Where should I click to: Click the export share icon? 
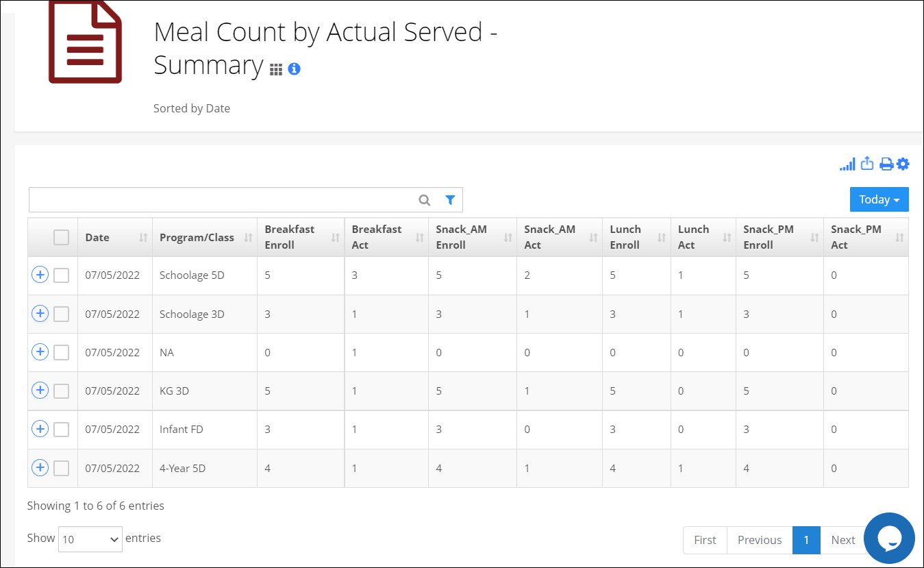[867, 164]
